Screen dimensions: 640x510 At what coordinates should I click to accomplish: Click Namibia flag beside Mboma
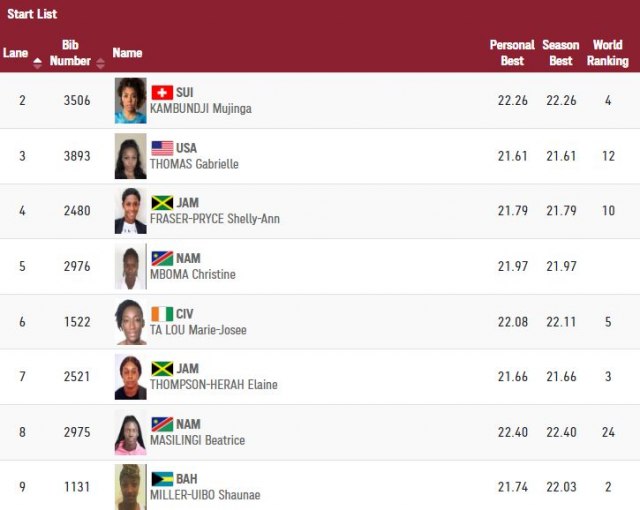161,258
